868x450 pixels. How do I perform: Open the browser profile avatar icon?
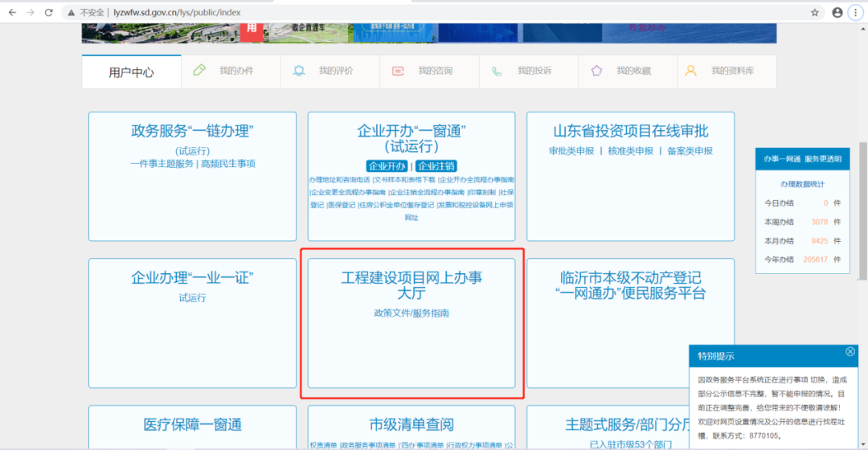pyautogui.click(x=837, y=13)
